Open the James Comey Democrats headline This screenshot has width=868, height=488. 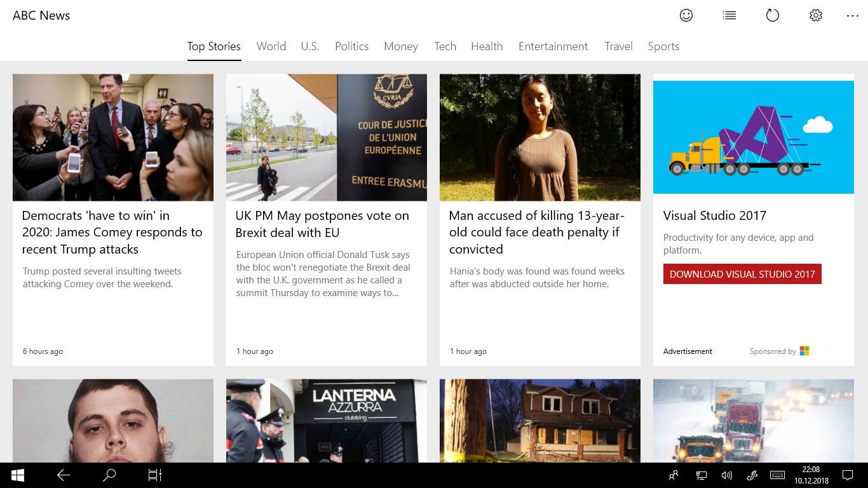pyautogui.click(x=112, y=233)
